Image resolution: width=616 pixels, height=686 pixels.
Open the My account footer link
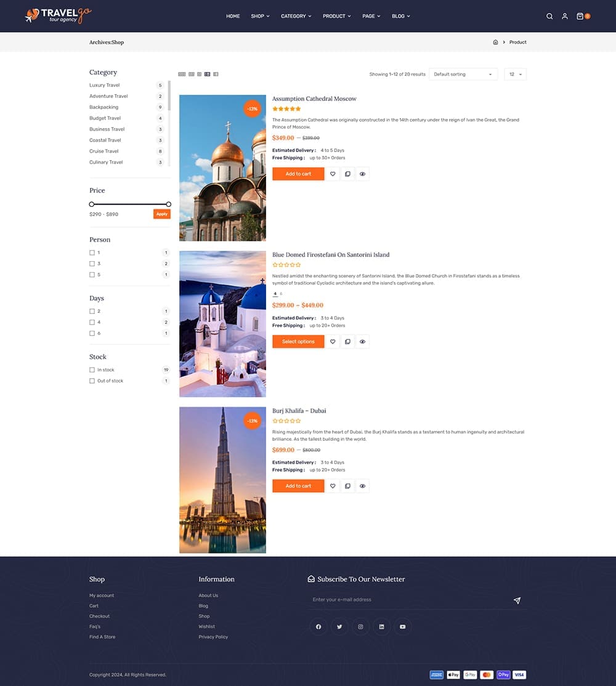pyautogui.click(x=102, y=595)
